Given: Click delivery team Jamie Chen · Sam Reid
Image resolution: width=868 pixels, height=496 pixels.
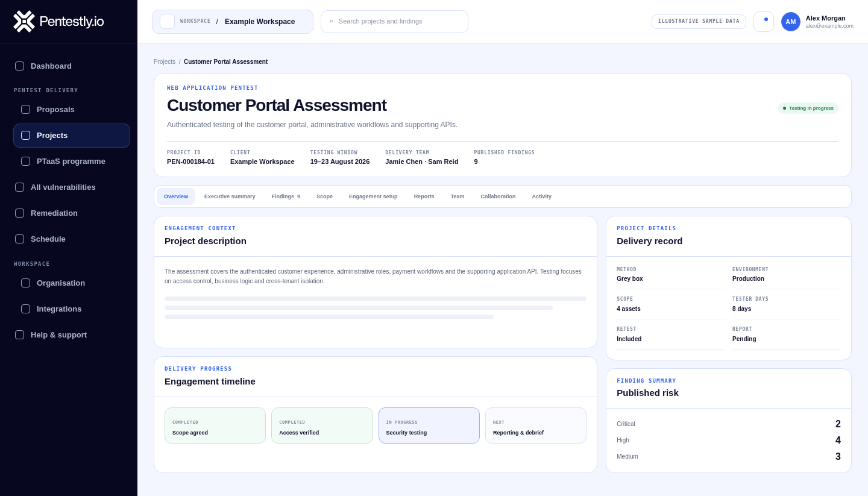Looking at the screenshot, I should (422, 162).
